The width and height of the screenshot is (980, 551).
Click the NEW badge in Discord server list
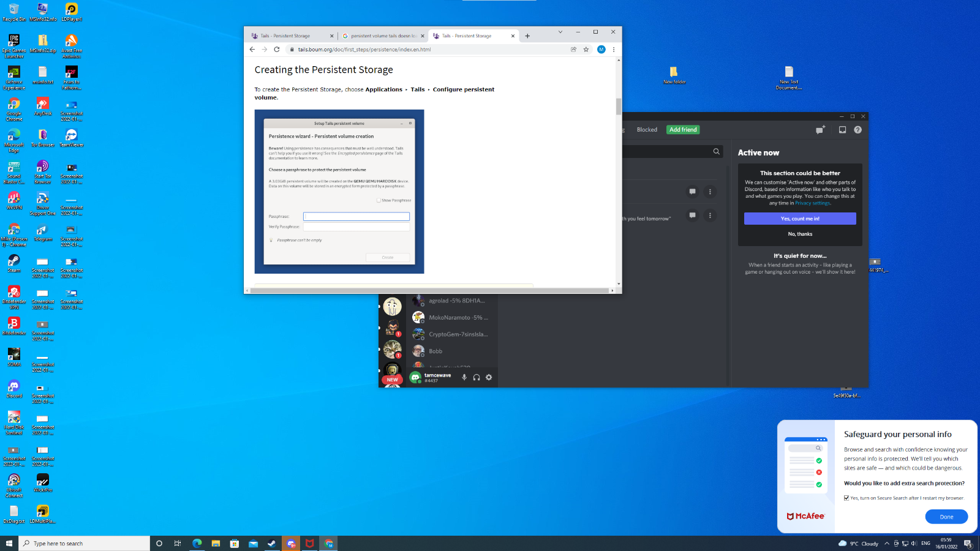(393, 380)
